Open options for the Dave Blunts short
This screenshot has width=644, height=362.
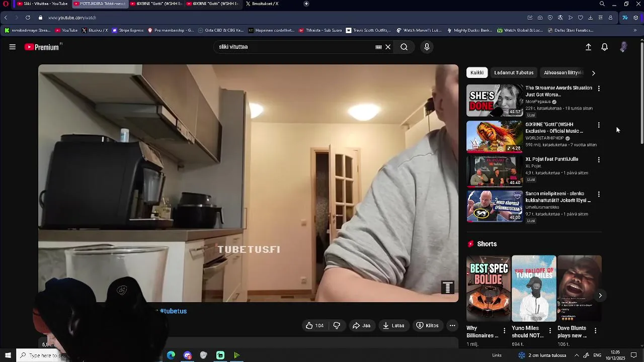(x=596, y=331)
